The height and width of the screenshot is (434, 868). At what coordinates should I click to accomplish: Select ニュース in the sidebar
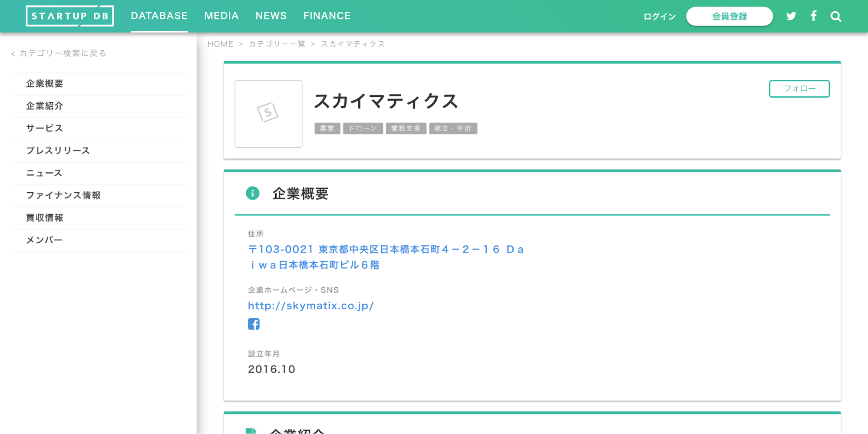tap(98, 173)
